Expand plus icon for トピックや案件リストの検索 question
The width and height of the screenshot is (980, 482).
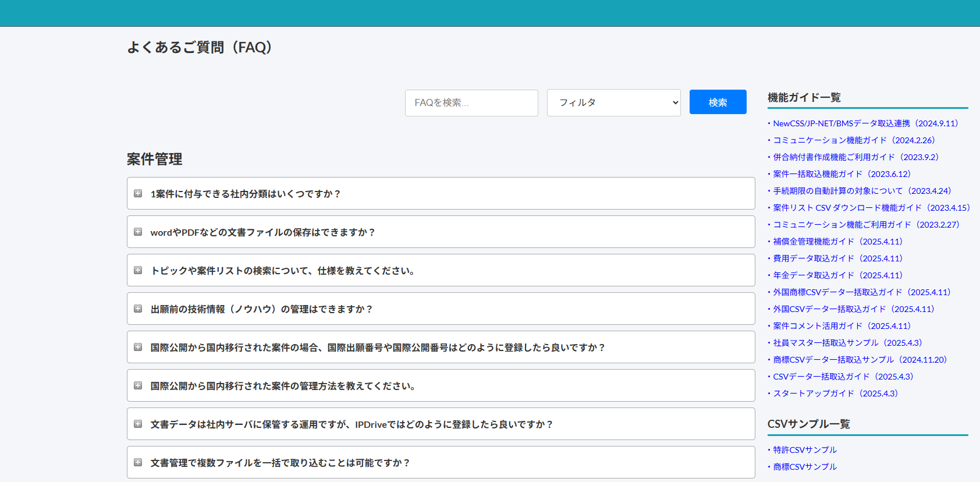click(138, 270)
